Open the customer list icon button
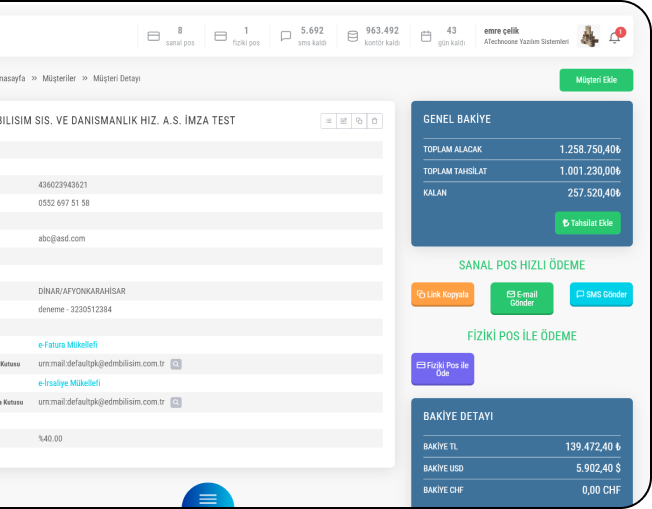Image resolution: width=652 pixels, height=509 pixels. 328,121
